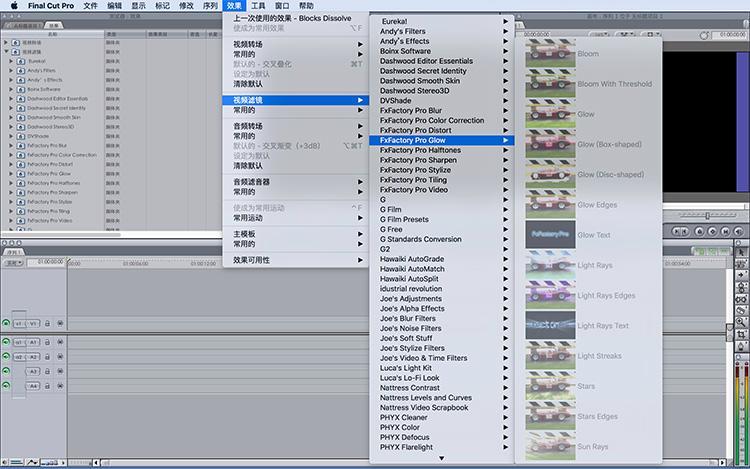The width and height of the screenshot is (750, 469).
Task: Expand Boinx Software bin in browser
Action: [11, 89]
